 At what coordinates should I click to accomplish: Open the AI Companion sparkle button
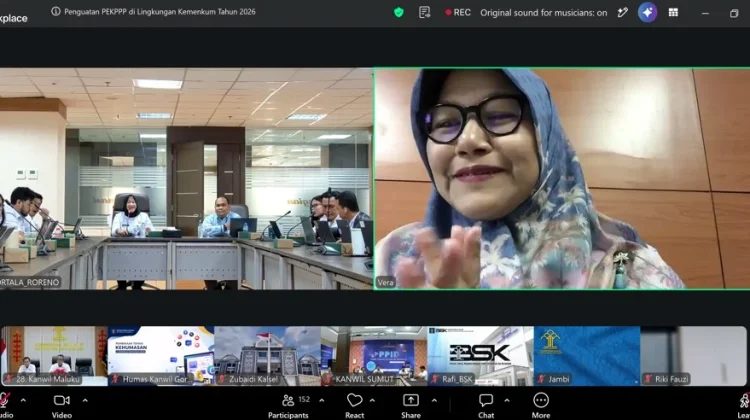tap(647, 12)
